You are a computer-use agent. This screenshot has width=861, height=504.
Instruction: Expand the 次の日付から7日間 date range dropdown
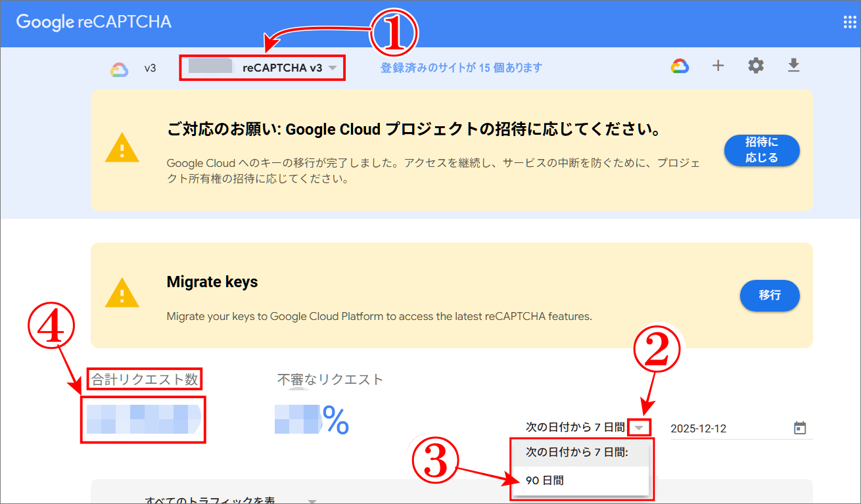[639, 427]
